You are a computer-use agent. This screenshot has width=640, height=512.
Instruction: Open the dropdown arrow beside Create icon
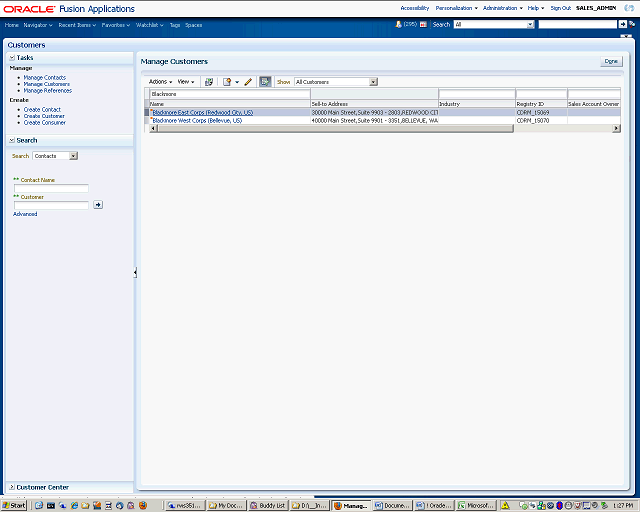pyautogui.click(x=237, y=82)
